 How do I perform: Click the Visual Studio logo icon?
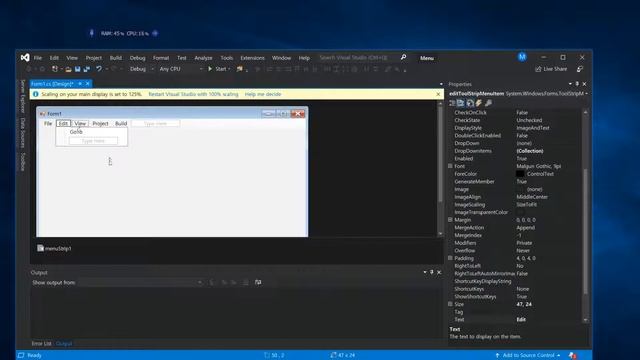(x=25, y=58)
